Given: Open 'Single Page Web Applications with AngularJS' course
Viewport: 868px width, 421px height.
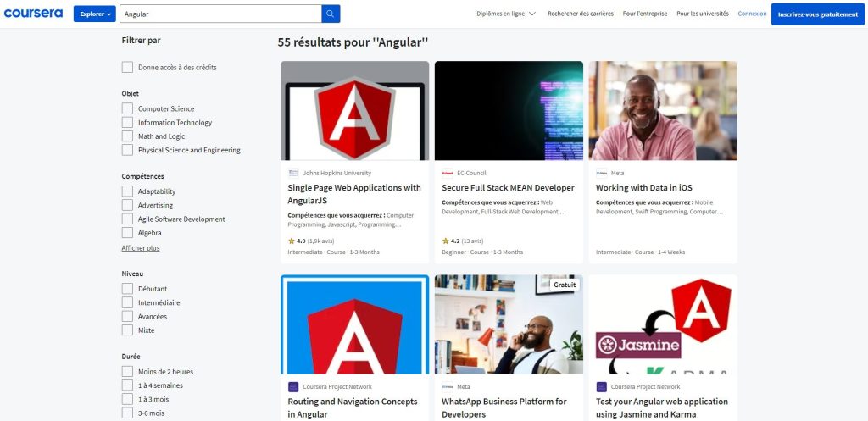Looking at the screenshot, I should click(354, 194).
